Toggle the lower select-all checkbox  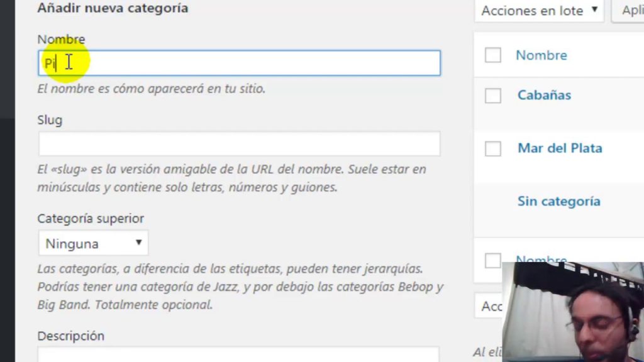492,260
